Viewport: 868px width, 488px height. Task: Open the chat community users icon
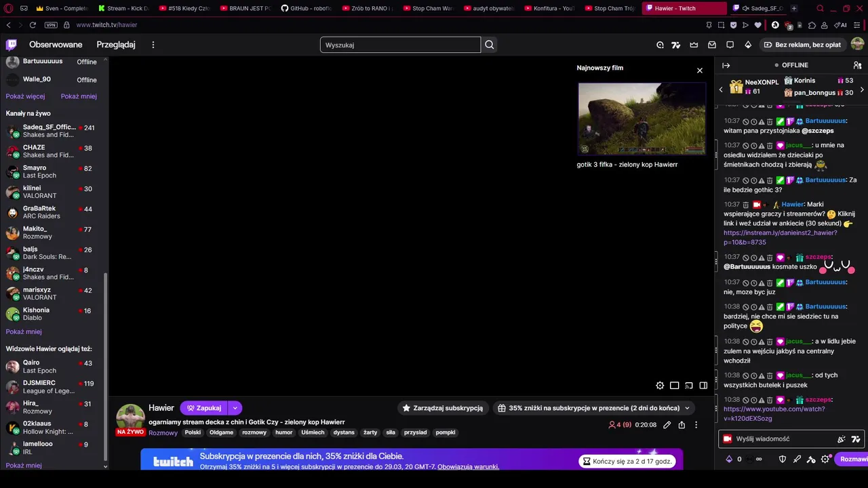click(x=857, y=65)
